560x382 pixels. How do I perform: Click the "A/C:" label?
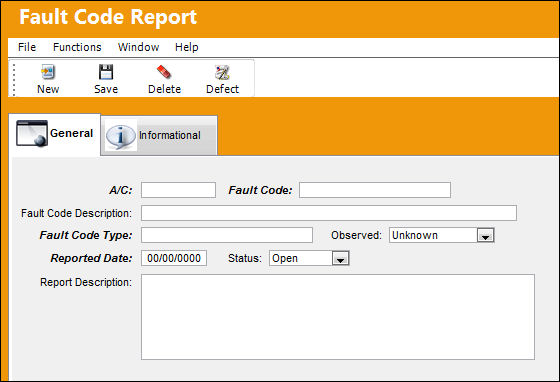(x=121, y=190)
